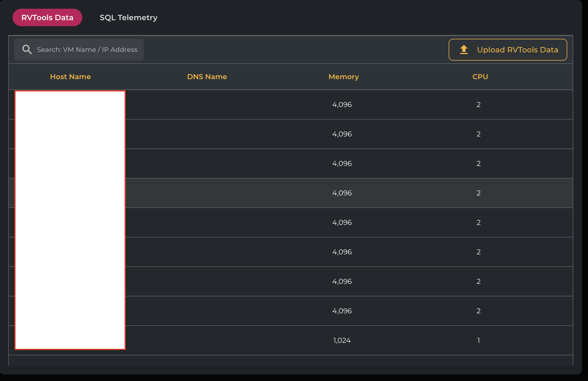Screen dimensions: 588x381
Task: Select the third row's memory value
Action: 342,163
